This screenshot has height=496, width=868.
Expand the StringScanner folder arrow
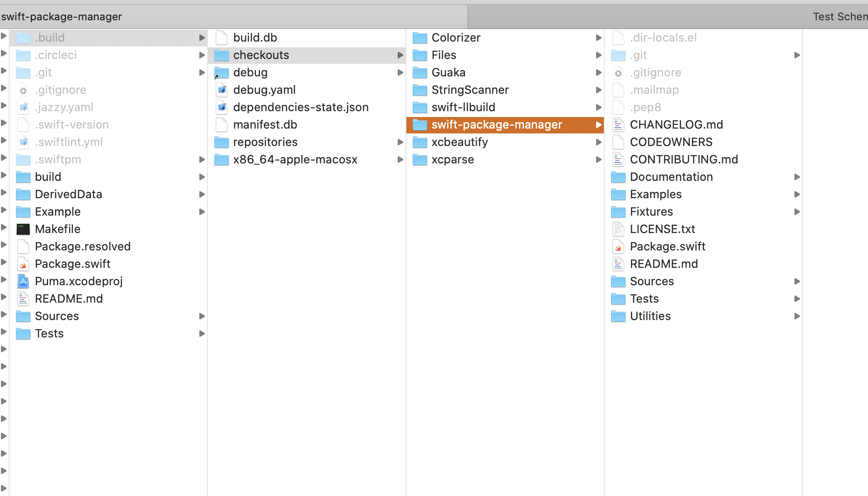[x=599, y=90]
